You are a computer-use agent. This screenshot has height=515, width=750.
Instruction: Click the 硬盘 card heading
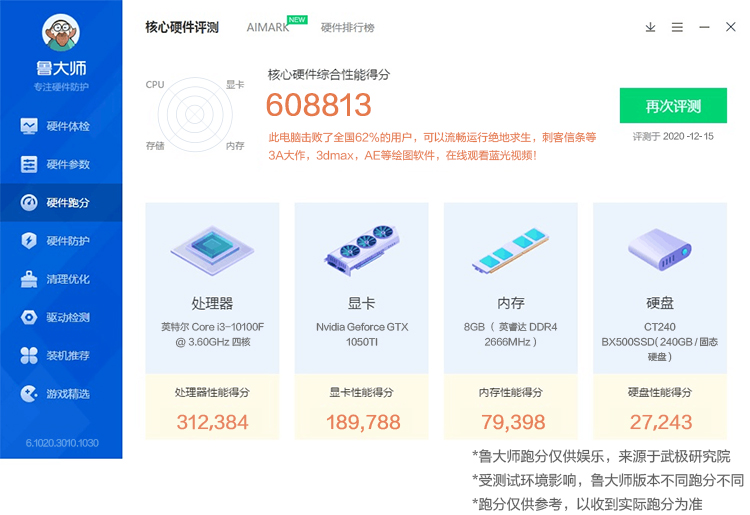[660, 303]
